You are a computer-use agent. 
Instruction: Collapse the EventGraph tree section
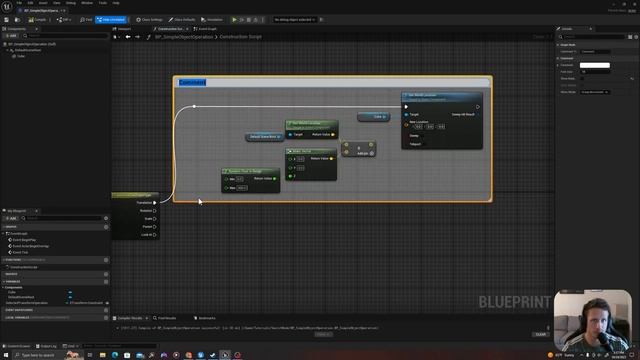click(3, 233)
